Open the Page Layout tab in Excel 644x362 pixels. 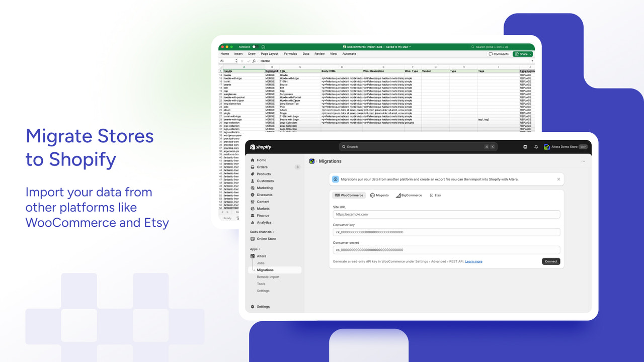(x=270, y=54)
